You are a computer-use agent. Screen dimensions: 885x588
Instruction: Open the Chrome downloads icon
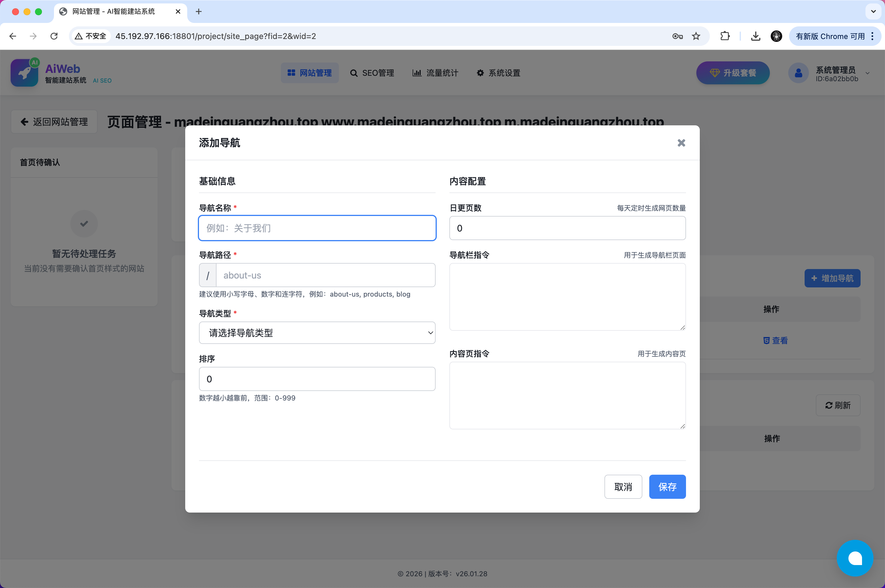coord(755,36)
